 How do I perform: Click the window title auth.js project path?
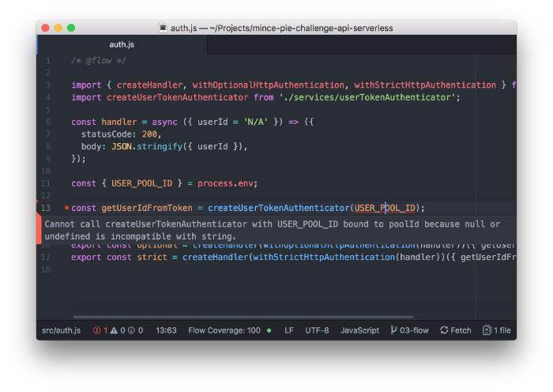coord(281,28)
